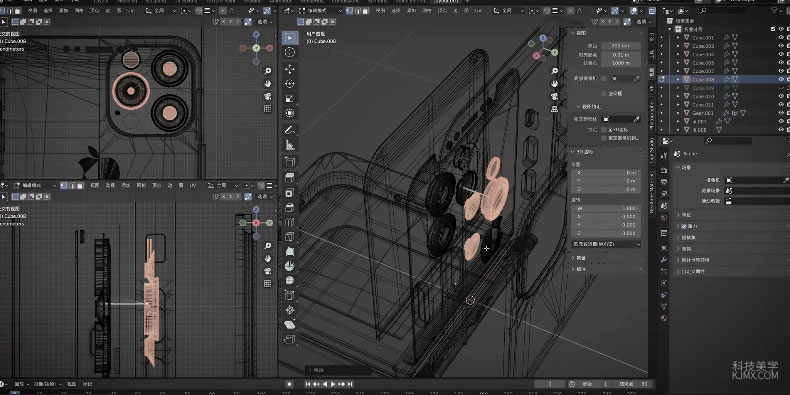Expand the 音频 audio panel in Scene properties
This screenshot has width=790, height=395.
pyautogui.click(x=678, y=248)
